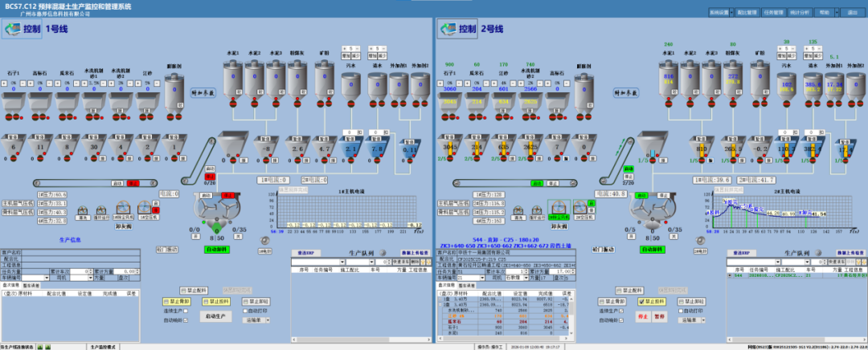Disable 连续生产 checkbox on 2号线
This screenshot has height=350, width=868.
click(621, 311)
